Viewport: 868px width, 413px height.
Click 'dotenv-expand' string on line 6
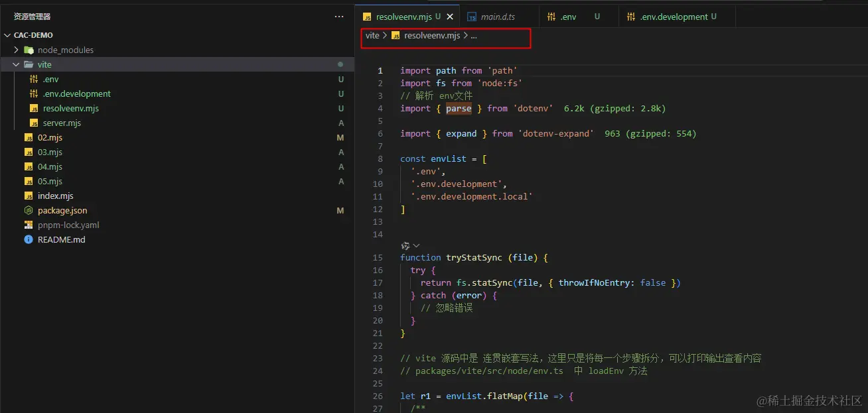pyautogui.click(x=556, y=133)
